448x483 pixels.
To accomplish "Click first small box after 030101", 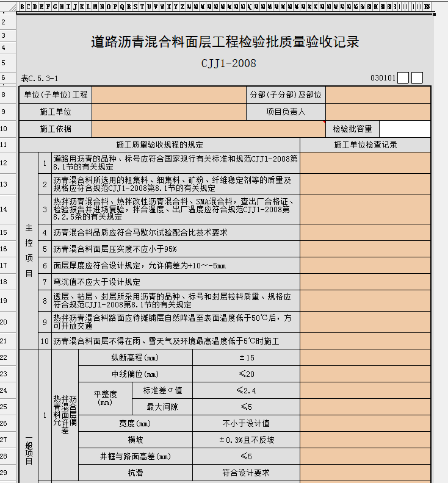I will click(x=403, y=78).
